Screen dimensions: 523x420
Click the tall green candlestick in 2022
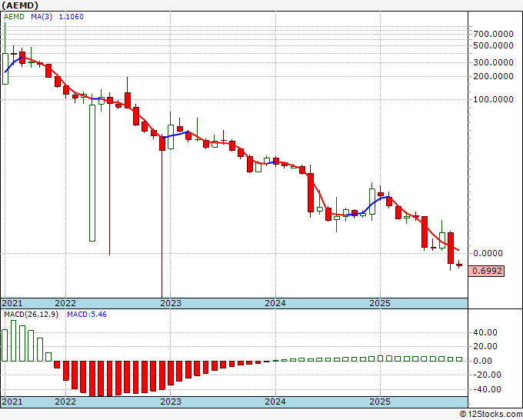pyautogui.click(x=92, y=173)
